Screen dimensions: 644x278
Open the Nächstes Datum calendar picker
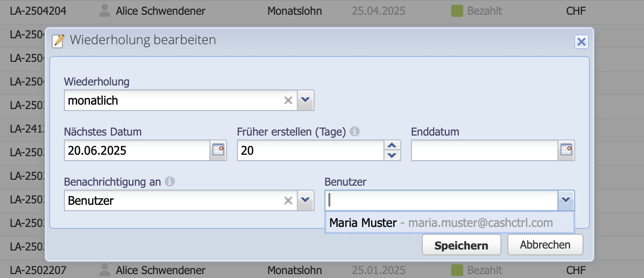(218, 150)
